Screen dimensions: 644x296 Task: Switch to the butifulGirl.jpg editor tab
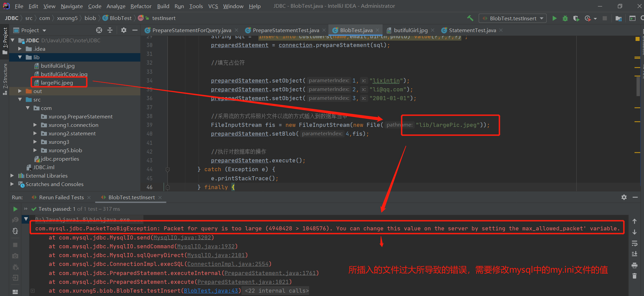(x=410, y=30)
